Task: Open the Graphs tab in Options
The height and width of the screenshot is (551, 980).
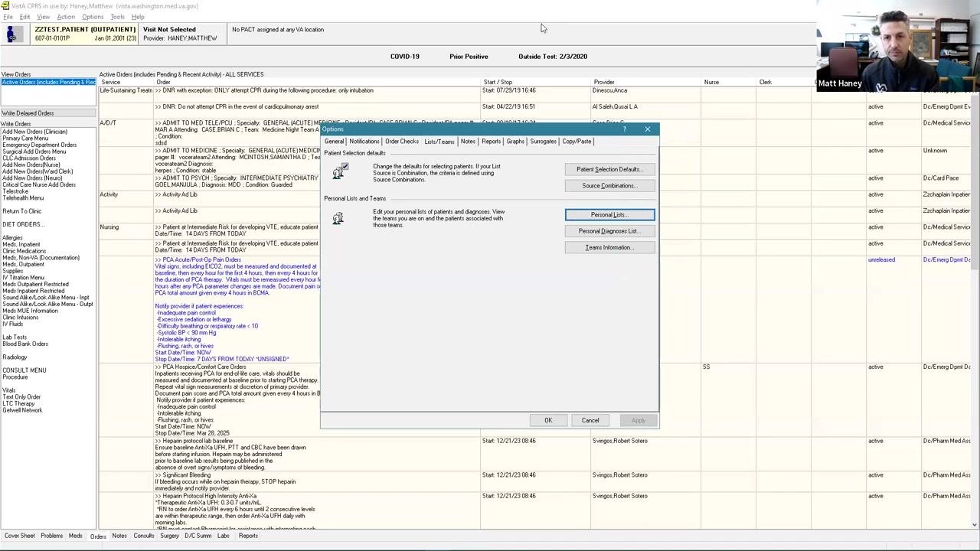Action: pyautogui.click(x=515, y=142)
